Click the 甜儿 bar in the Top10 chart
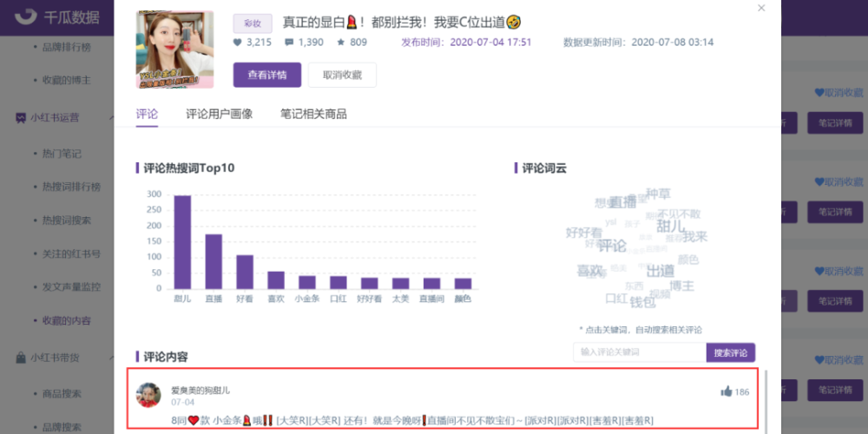This screenshot has width=868, height=434. pos(182,242)
